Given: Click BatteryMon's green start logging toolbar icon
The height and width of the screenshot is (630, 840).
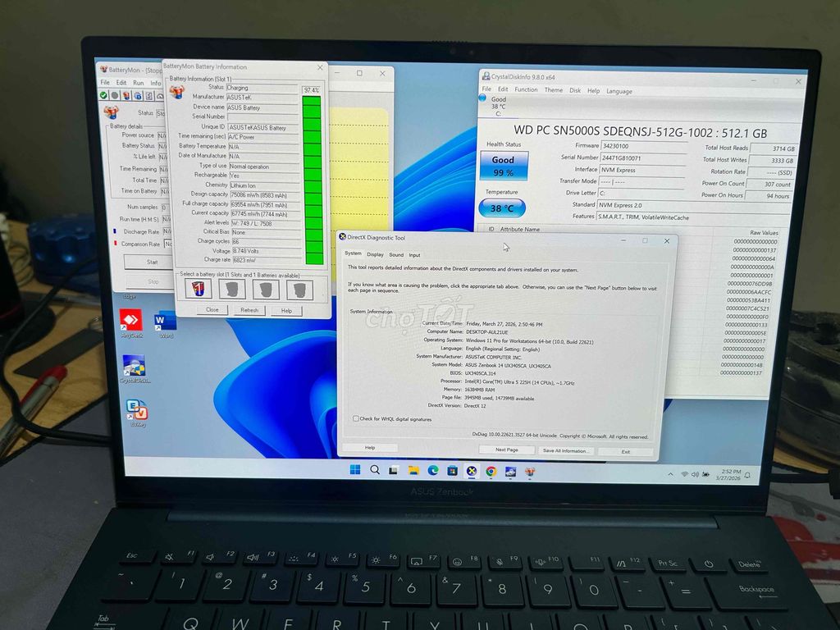Looking at the screenshot, I should 103,94.
